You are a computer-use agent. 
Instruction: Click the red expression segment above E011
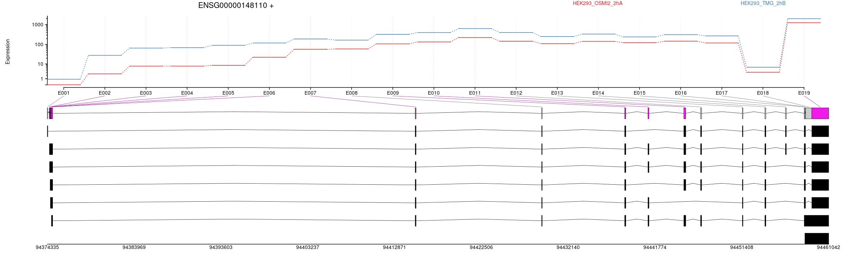click(475, 38)
